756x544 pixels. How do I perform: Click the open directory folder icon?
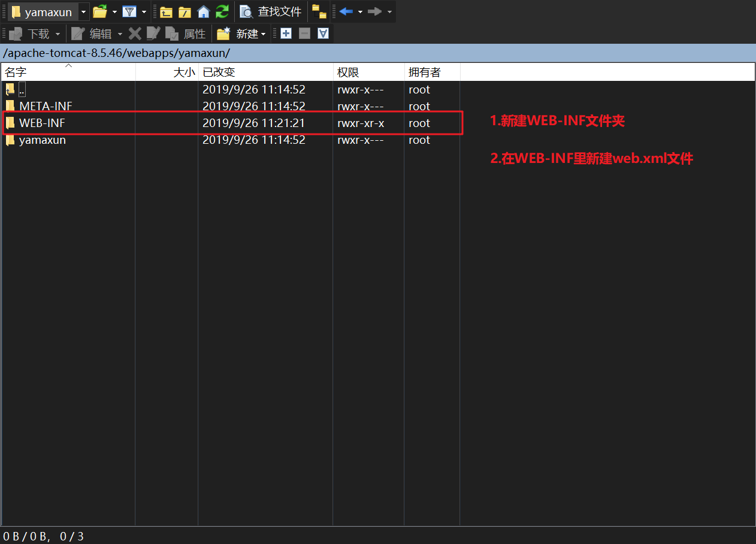(99, 11)
